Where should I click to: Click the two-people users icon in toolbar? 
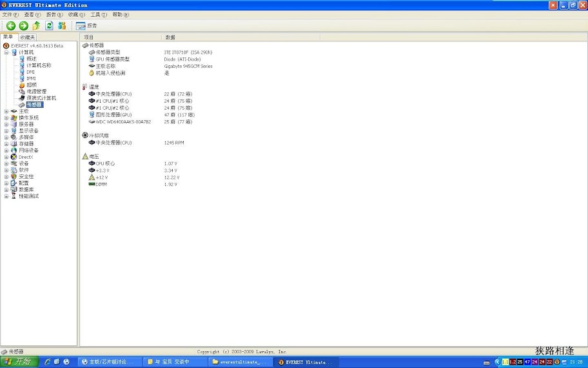pyautogui.click(x=62, y=26)
